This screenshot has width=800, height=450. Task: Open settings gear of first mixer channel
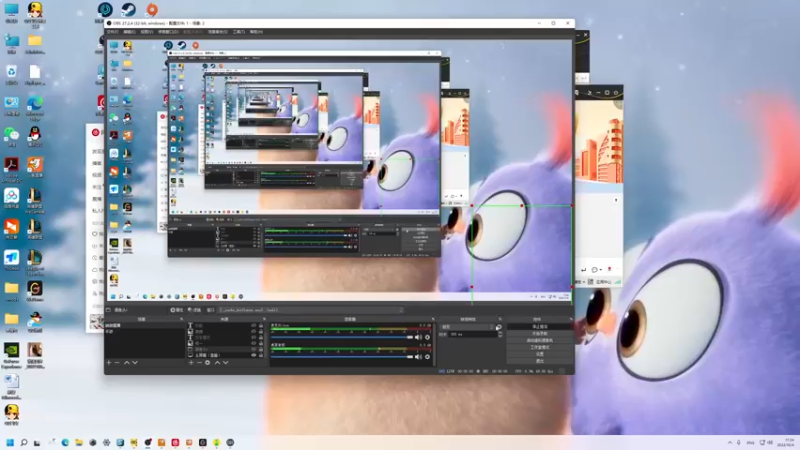point(428,337)
